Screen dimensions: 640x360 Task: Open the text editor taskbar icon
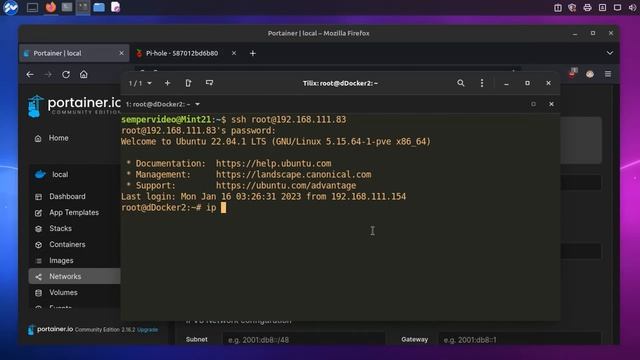116,7
